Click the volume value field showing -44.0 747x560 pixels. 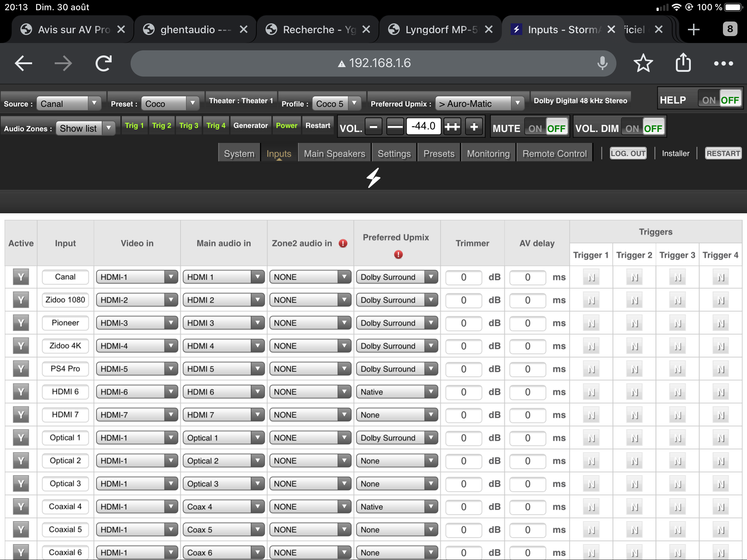pyautogui.click(x=423, y=126)
